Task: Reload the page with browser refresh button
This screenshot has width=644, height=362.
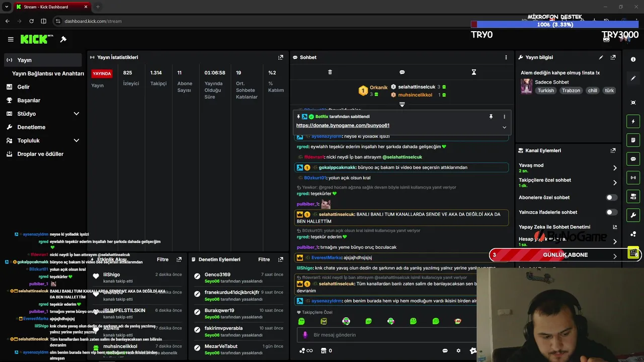Action: 31,21
